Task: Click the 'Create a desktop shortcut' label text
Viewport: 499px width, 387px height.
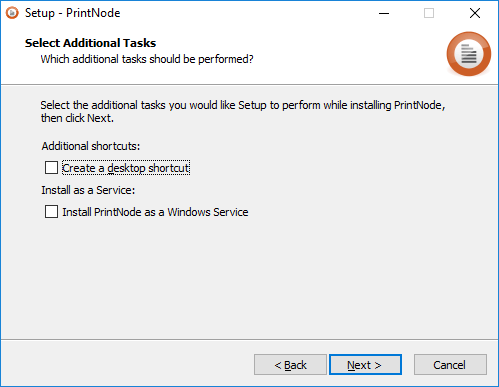Action: pos(126,168)
